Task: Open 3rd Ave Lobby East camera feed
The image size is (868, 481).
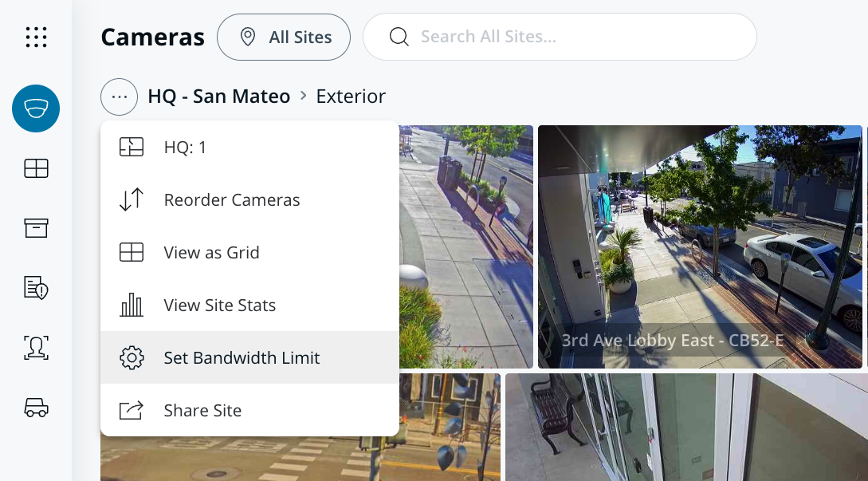Action: 700,246
